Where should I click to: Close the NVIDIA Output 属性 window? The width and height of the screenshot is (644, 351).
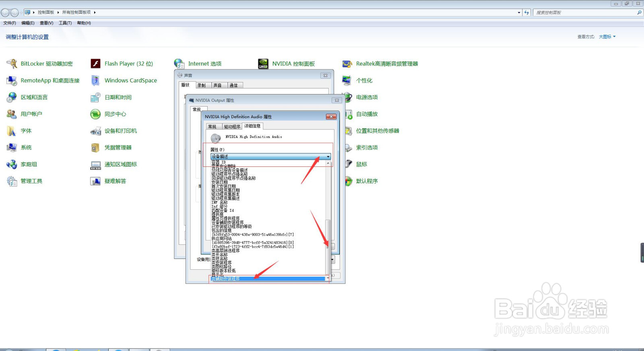click(337, 100)
